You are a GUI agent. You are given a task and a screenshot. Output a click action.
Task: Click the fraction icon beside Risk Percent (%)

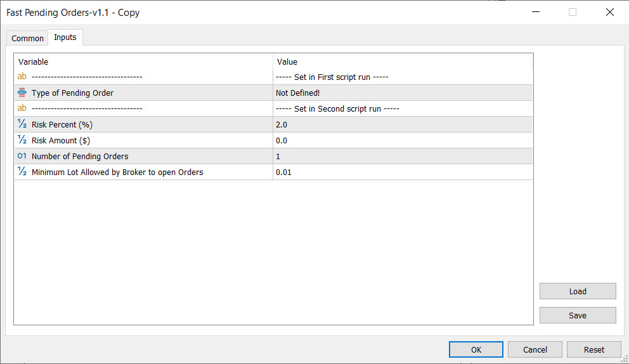[22, 124]
